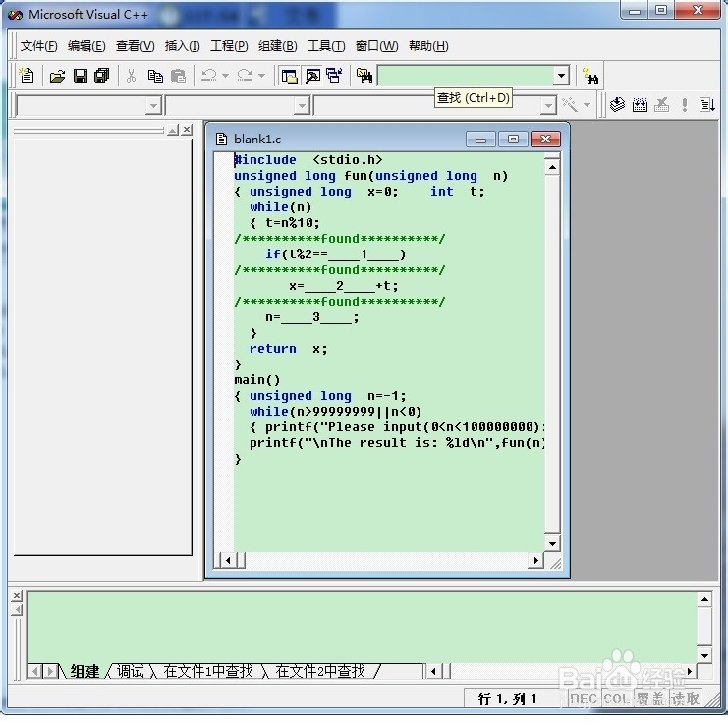Click the Undo arrow icon

[209, 76]
